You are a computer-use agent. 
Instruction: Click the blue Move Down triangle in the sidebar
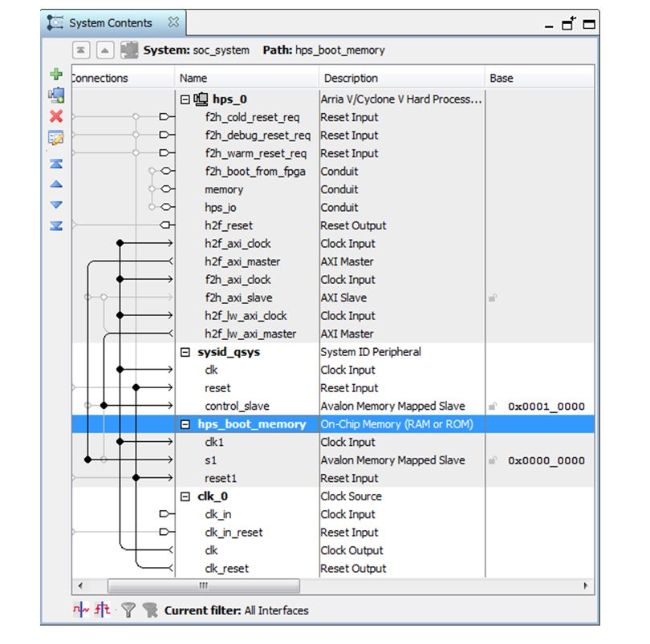pyautogui.click(x=56, y=205)
